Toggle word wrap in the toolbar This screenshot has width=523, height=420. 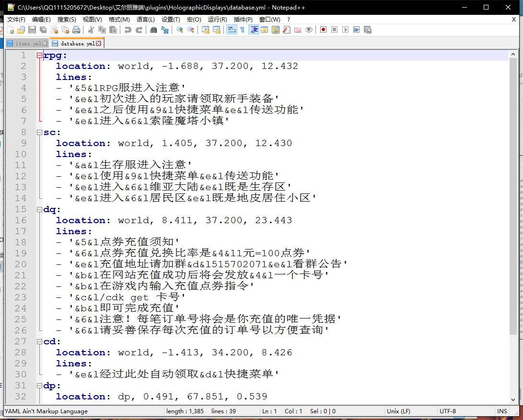pyautogui.click(x=232, y=30)
